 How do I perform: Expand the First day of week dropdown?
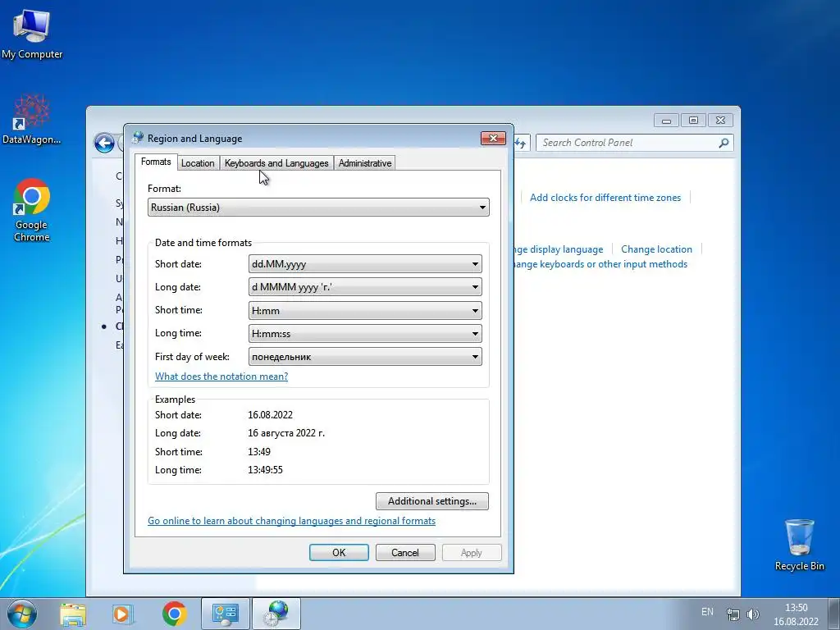point(365,357)
